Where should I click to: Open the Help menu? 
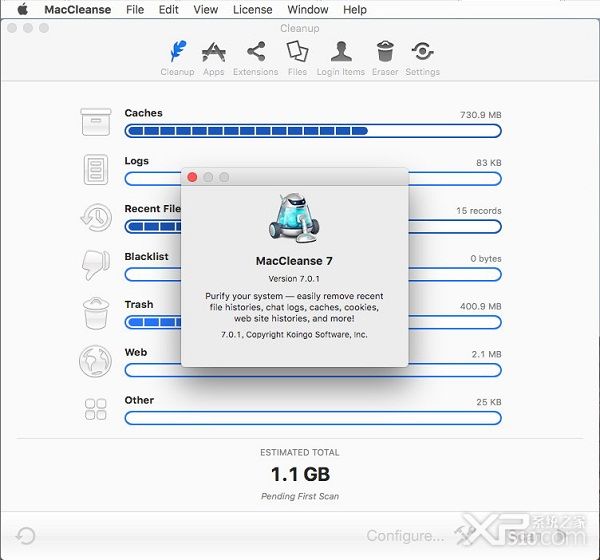point(355,10)
